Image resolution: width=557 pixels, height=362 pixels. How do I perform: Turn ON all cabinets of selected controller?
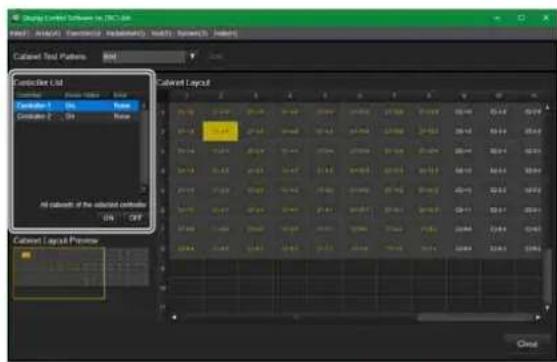(x=108, y=218)
